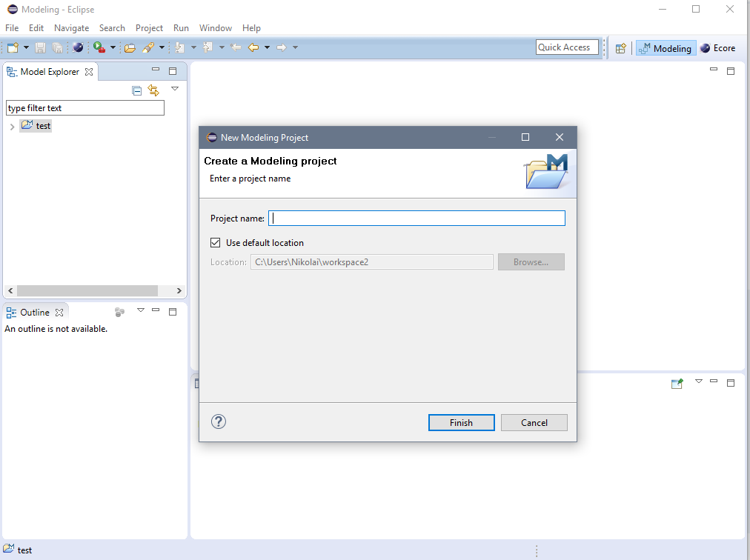The image size is (750, 560).
Task: Minimize the Outline view
Action: click(156, 310)
